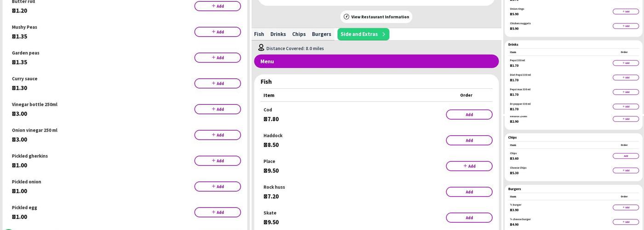Select the Chips category tab

tap(299, 34)
